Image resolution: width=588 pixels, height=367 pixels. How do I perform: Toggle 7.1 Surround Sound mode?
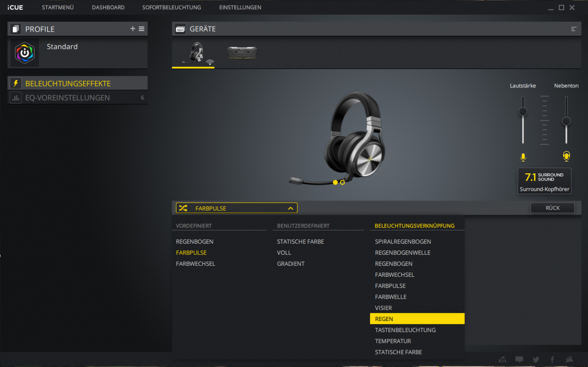[x=544, y=181]
